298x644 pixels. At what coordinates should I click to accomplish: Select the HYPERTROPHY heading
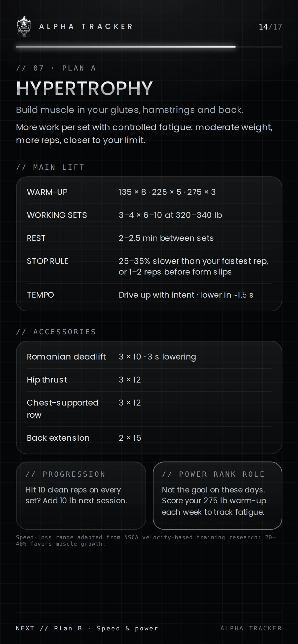(84, 88)
